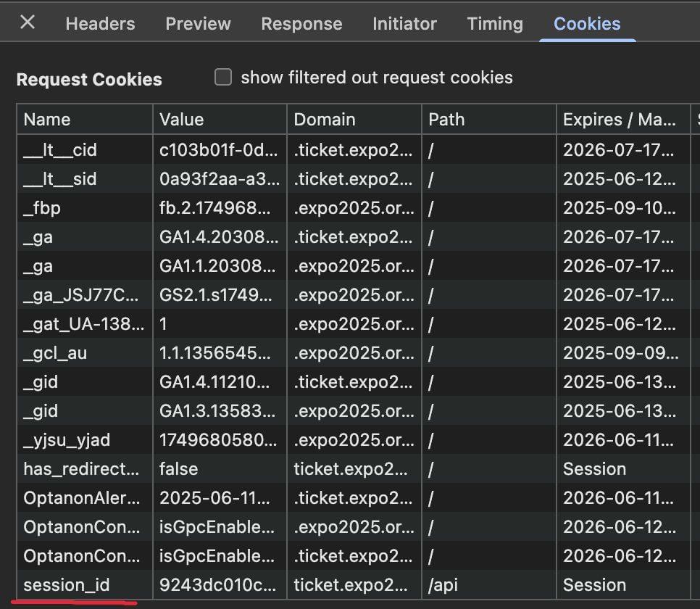700x609 pixels.
Task: Click value GA1.1.20308... of _ga cookie
Action: click(217, 266)
